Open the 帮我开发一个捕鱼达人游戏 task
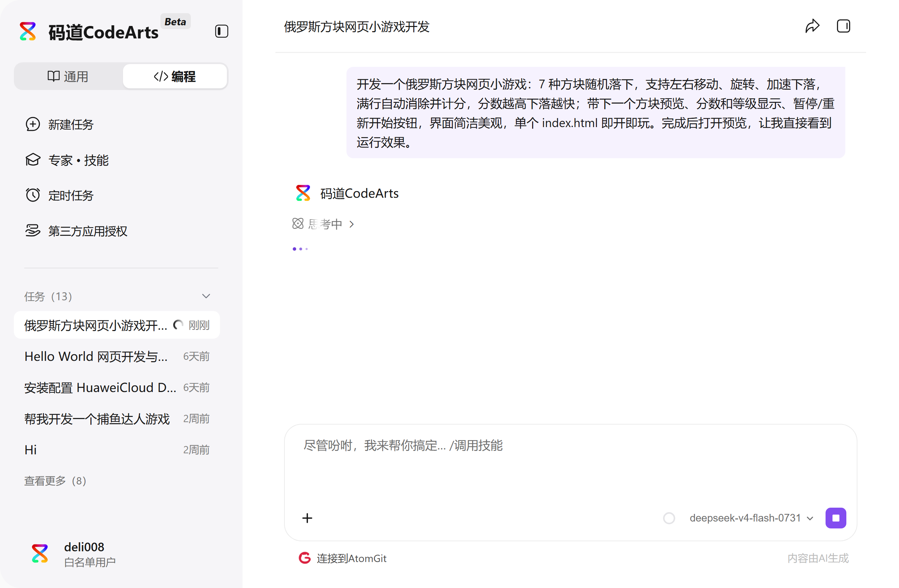899x588 pixels. tap(117, 418)
